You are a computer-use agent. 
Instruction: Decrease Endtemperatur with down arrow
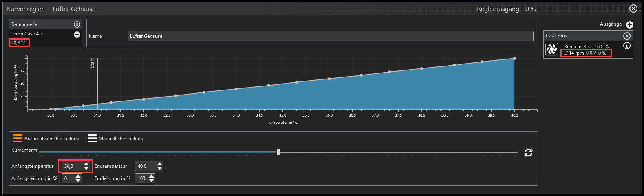click(x=159, y=168)
